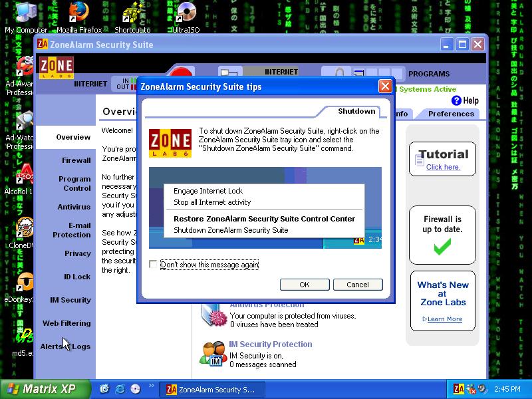Click the red Stop button in ZoneAlarm

click(x=181, y=73)
